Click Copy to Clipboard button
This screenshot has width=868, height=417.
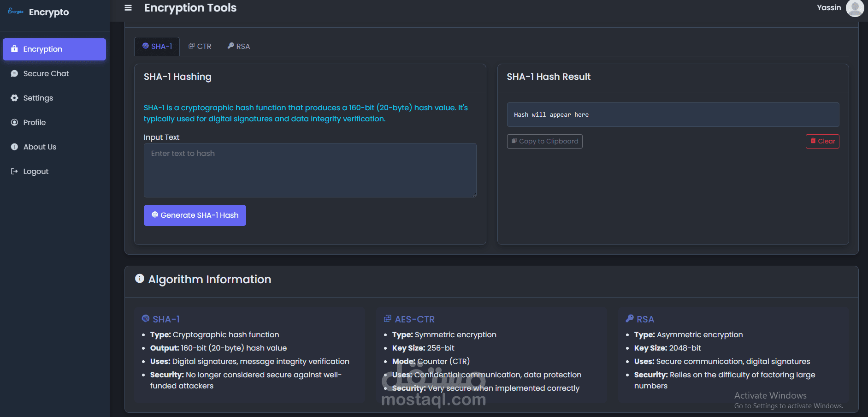coord(544,142)
